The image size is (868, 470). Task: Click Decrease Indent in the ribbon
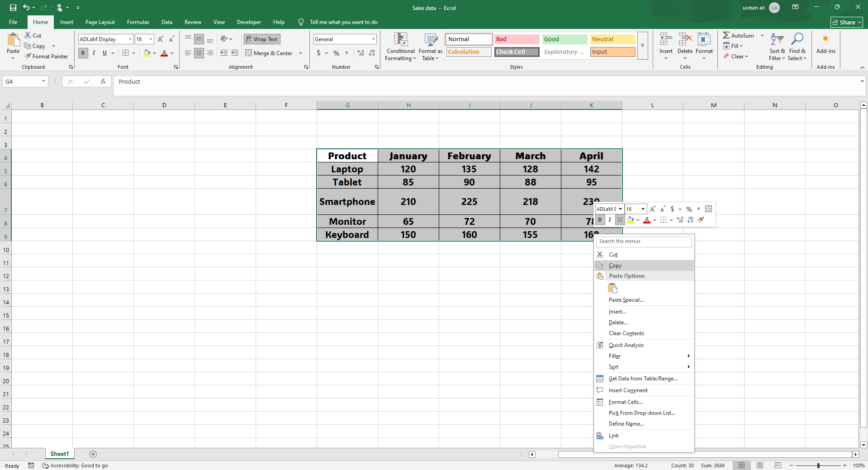click(x=224, y=53)
